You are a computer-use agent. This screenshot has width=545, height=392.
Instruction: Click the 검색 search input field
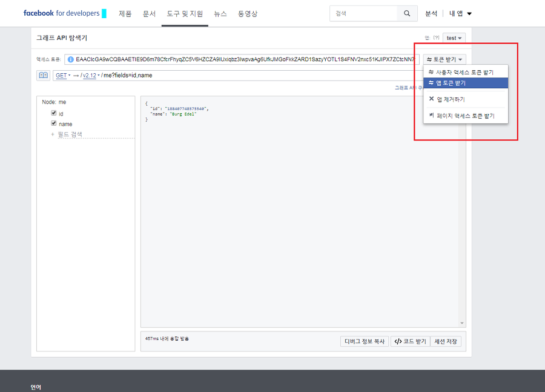point(363,13)
